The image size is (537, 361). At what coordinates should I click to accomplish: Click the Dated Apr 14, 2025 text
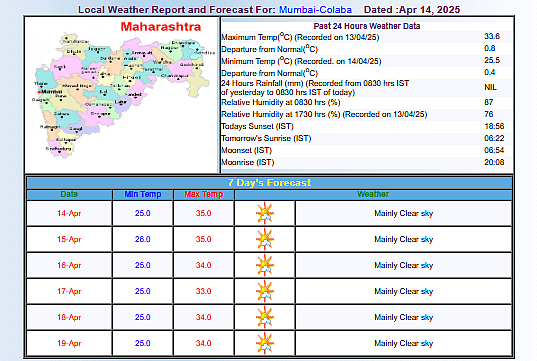point(412,10)
